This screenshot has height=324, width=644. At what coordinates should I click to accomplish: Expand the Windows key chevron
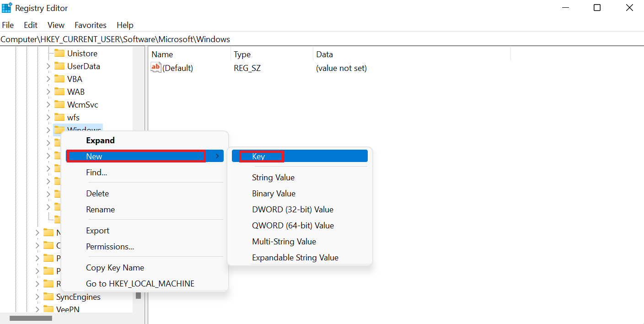tap(48, 130)
